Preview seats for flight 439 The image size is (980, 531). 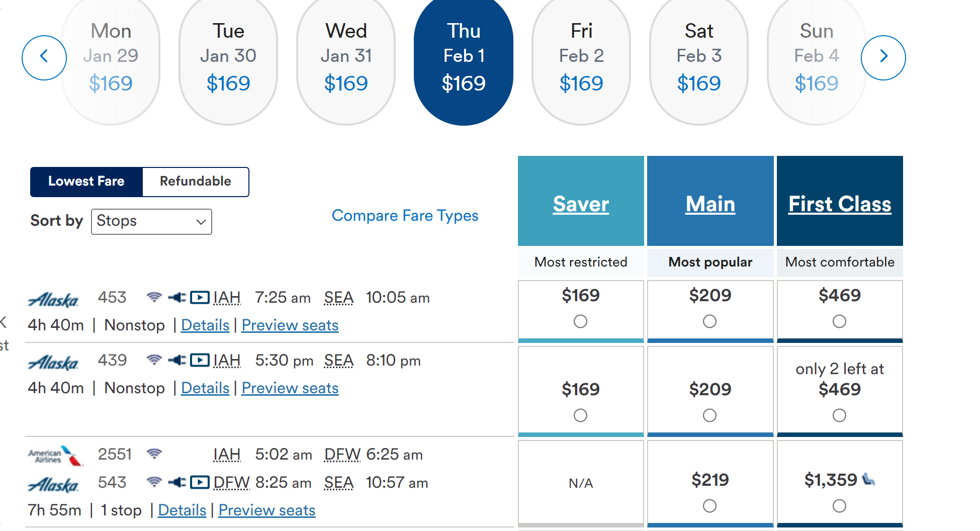[x=290, y=388]
